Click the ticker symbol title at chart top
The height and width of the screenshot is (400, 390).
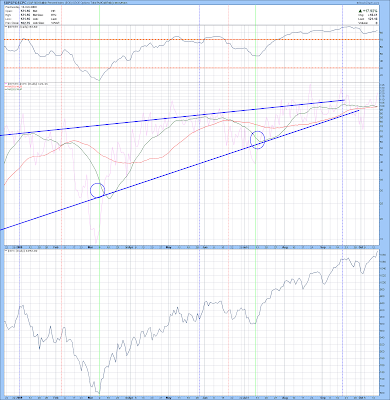point(14,2)
